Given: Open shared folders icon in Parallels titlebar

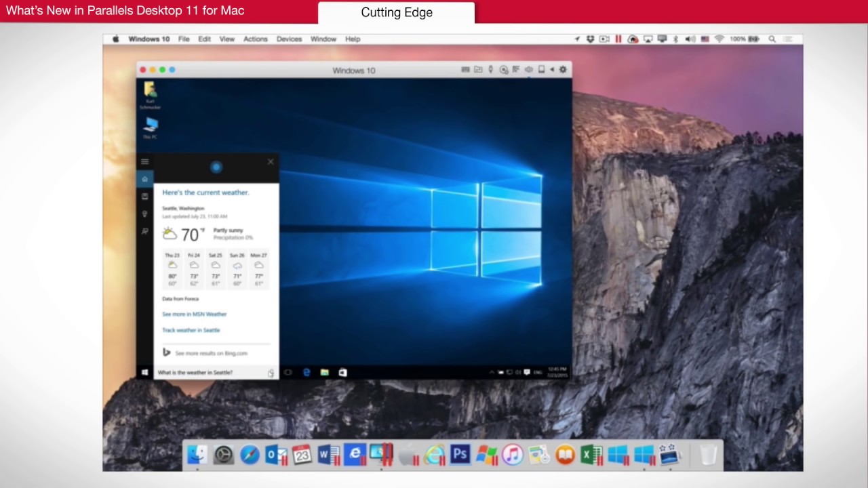Looking at the screenshot, I should coord(478,70).
